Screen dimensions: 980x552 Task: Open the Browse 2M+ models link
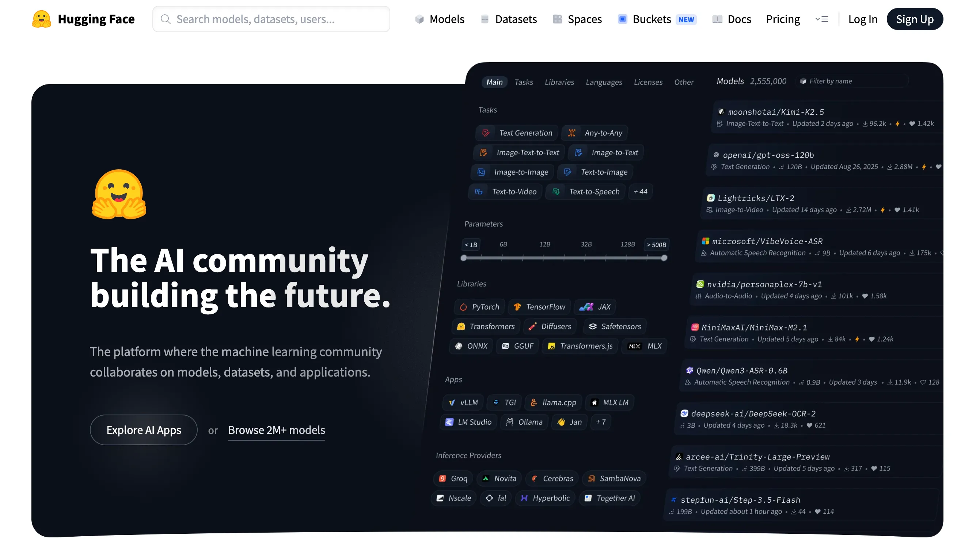tap(277, 430)
